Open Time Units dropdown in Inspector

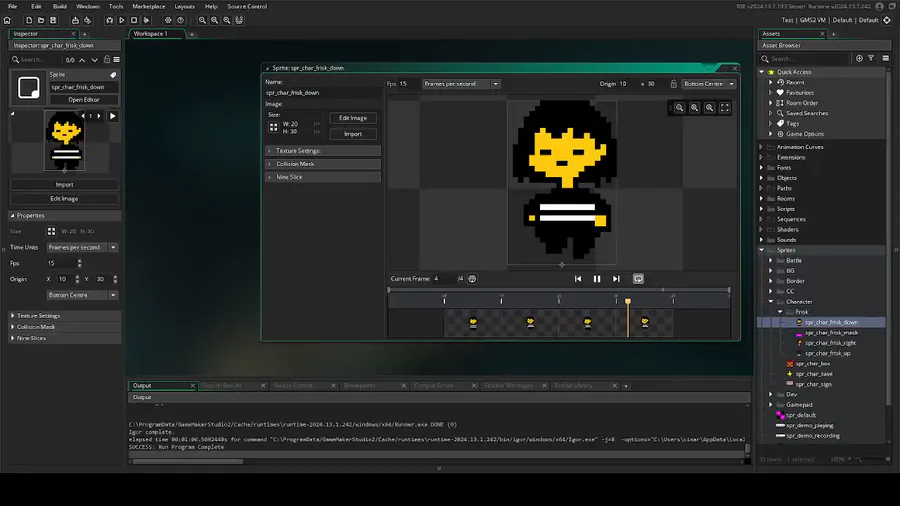(x=82, y=247)
